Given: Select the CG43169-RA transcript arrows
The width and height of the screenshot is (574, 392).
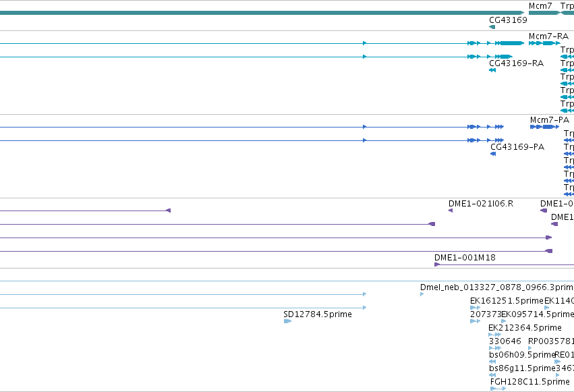Looking at the screenshot, I should 492,70.
